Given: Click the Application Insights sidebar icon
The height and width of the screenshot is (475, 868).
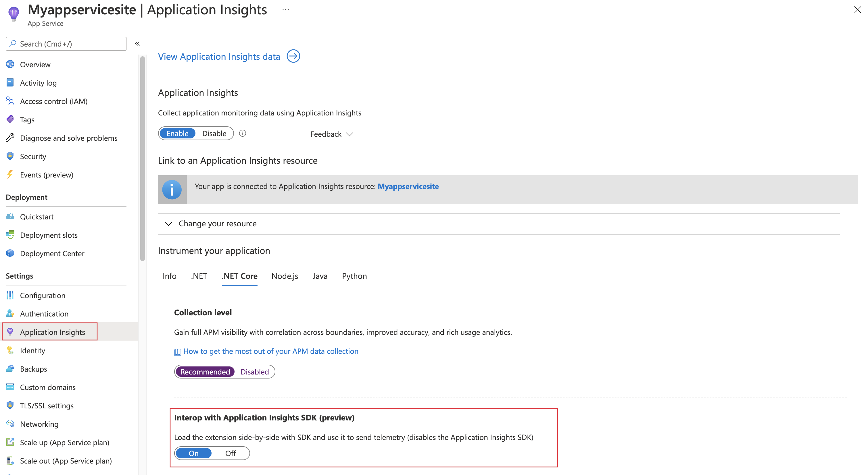Looking at the screenshot, I should (11, 332).
